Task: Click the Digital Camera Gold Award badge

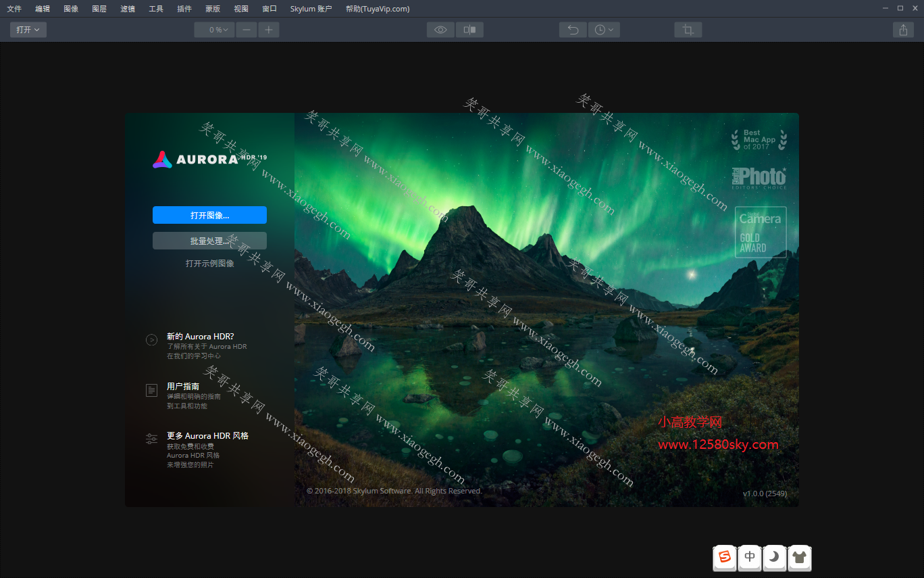Action: 761,232
